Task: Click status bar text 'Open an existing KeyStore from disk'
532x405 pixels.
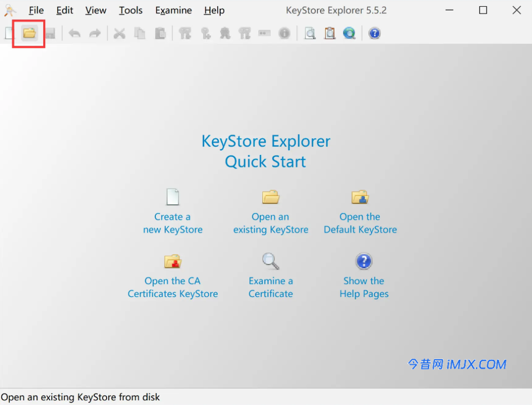Action: pyautogui.click(x=81, y=397)
